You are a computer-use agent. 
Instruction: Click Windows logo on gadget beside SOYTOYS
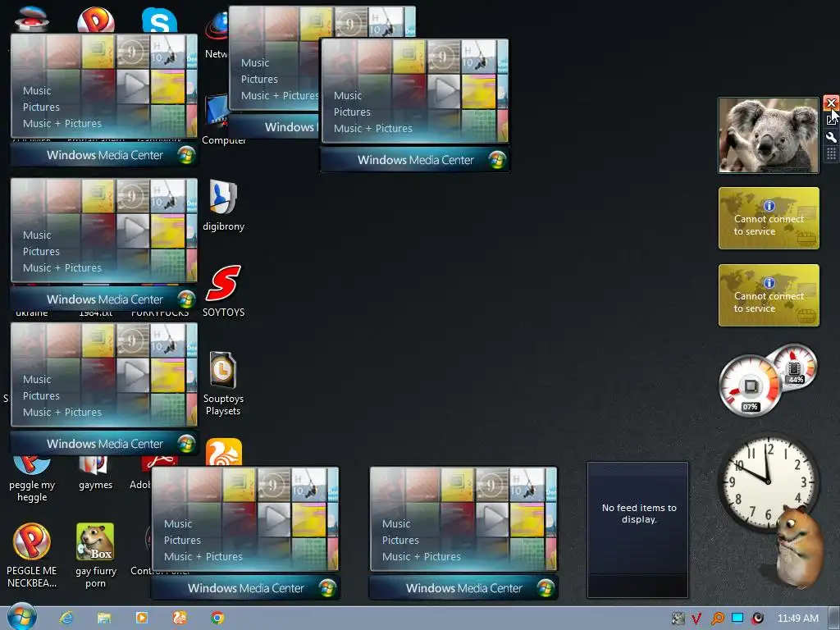click(x=186, y=299)
